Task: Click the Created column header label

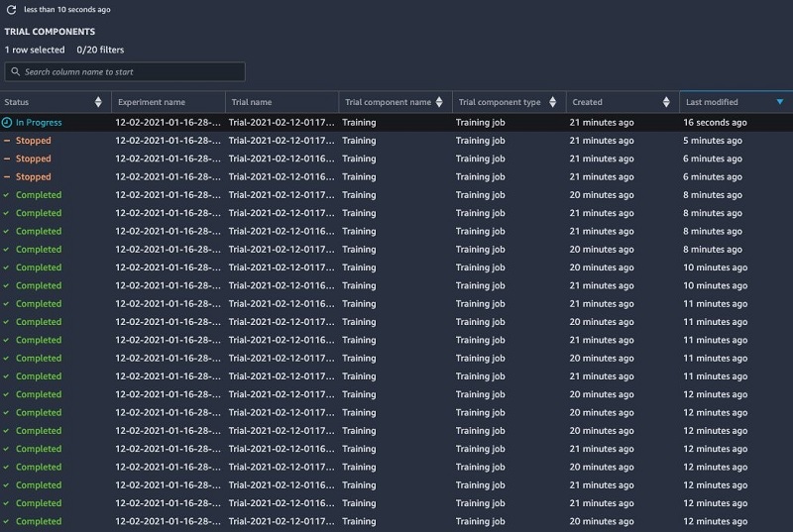Action: coord(587,102)
